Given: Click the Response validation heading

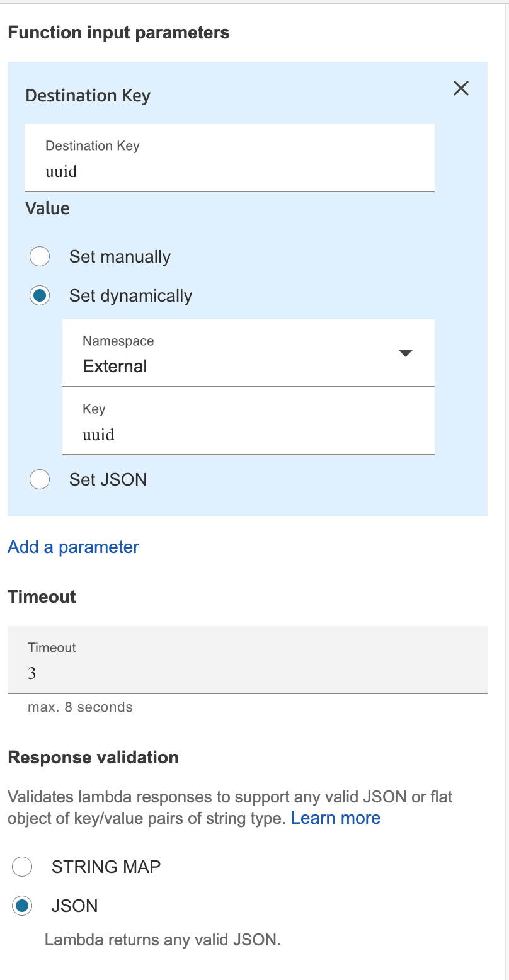Looking at the screenshot, I should tap(93, 757).
